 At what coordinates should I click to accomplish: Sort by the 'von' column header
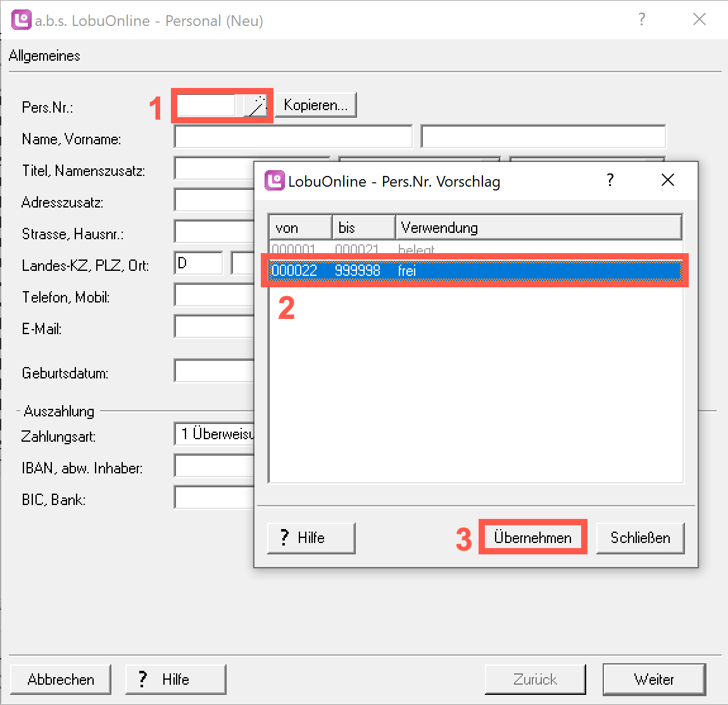[x=300, y=227]
